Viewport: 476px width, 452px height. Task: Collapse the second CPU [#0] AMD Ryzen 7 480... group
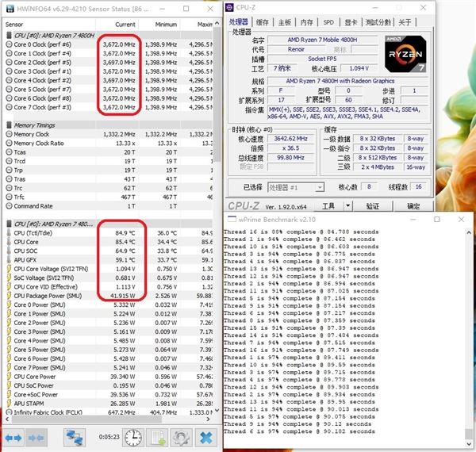[9, 224]
